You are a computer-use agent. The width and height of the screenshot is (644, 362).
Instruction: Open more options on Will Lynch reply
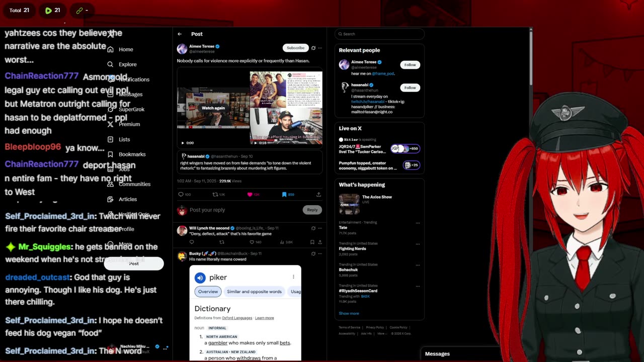click(x=320, y=228)
